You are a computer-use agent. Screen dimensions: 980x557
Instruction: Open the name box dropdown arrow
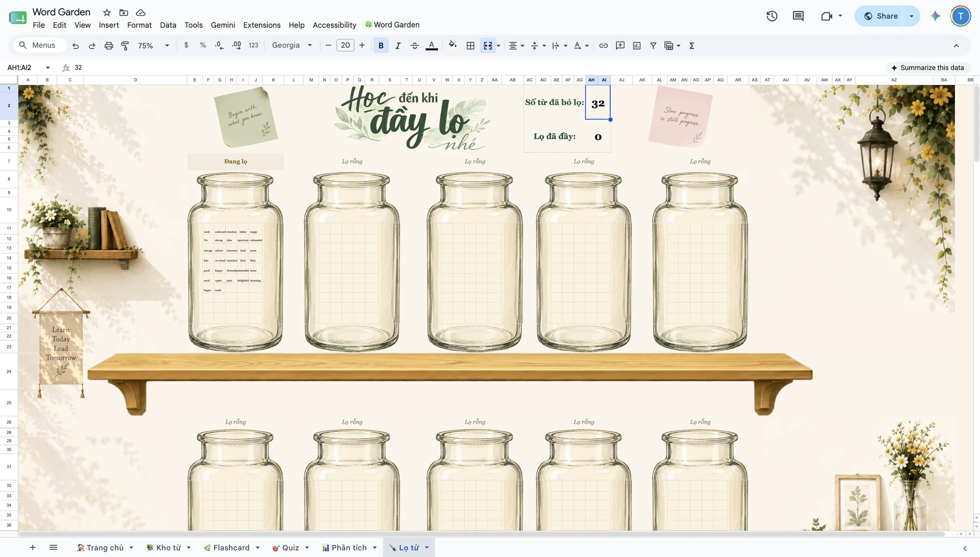[48, 68]
